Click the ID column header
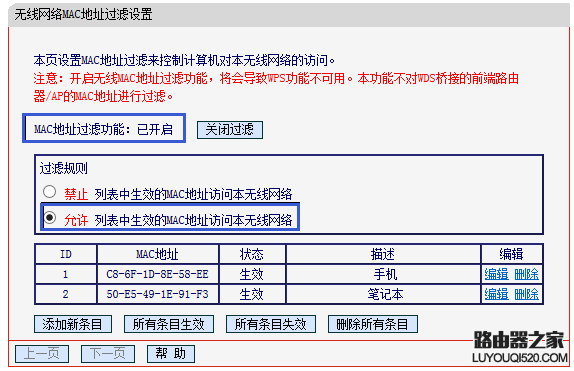574x371 pixels. coord(66,254)
